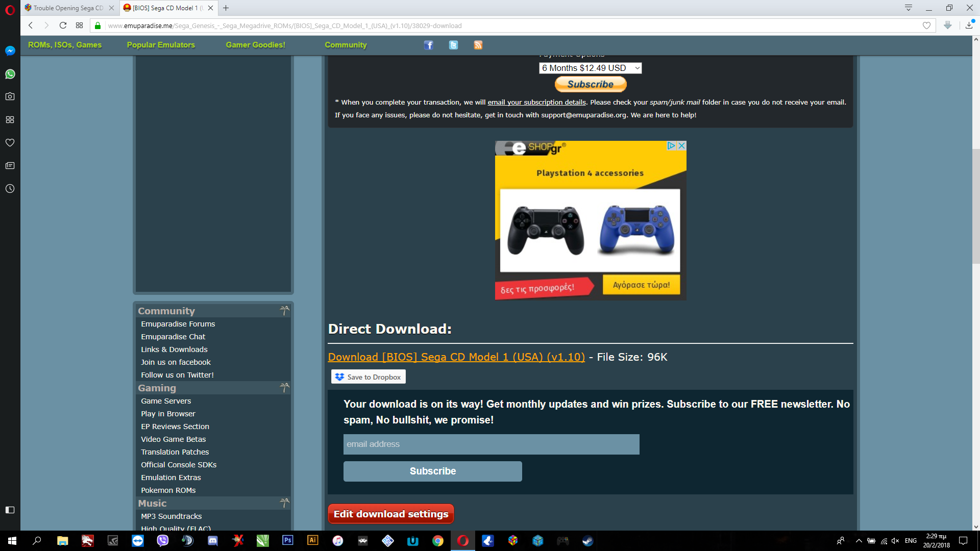This screenshot has height=551, width=980.
Task: Click the green padlock security badge
Action: click(97, 26)
